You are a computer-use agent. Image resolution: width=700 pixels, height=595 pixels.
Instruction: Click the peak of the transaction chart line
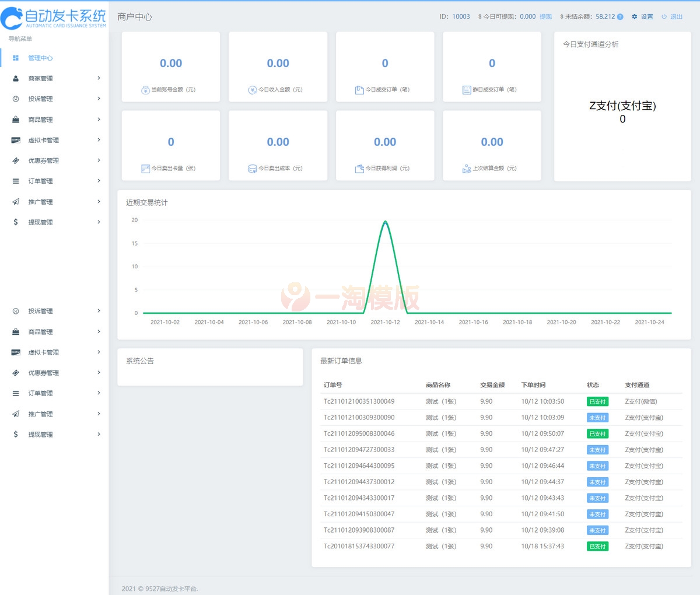pos(385,222)
